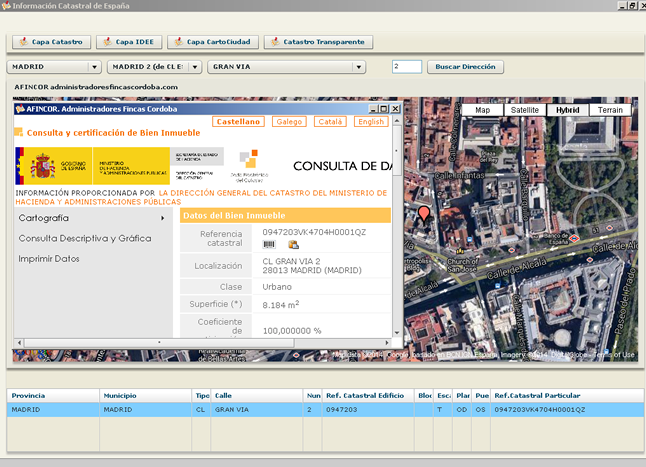
Task: Click the horizontal scrollbar thumb in popup
Action: [159, 343]
